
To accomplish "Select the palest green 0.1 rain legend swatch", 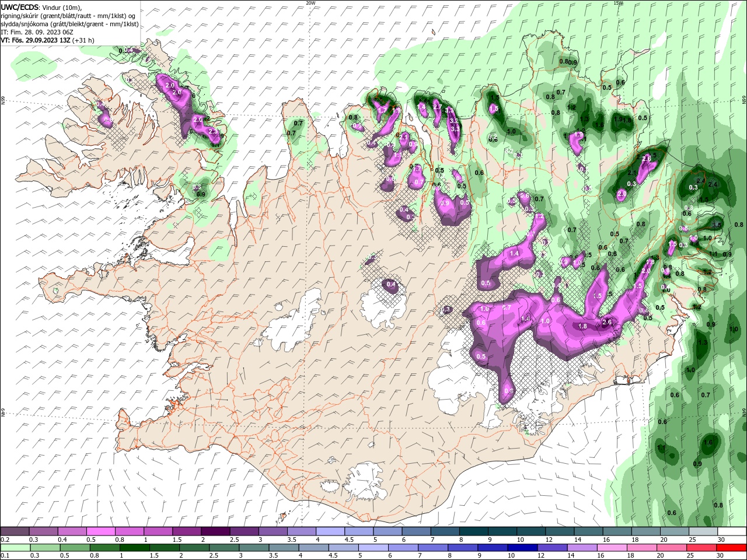I will 15,548.
